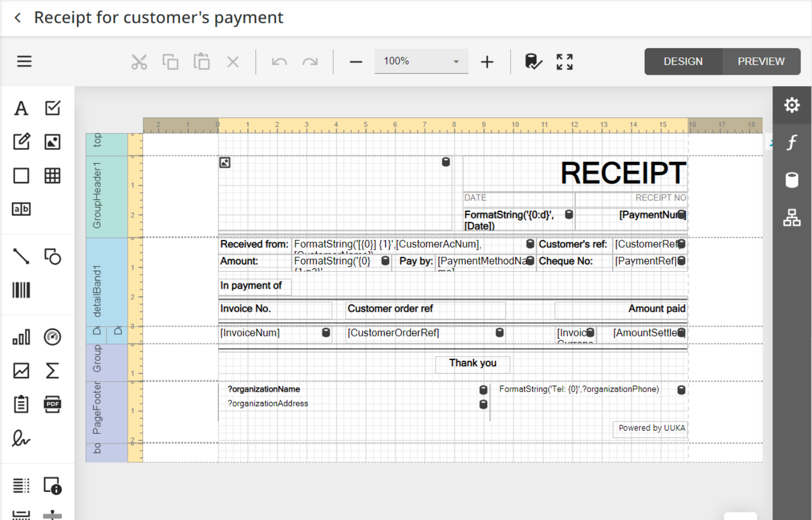Viewport: 812px width, 520px height.
Task: Select the 'Invoice No.' column header
Action: [275, 310]
